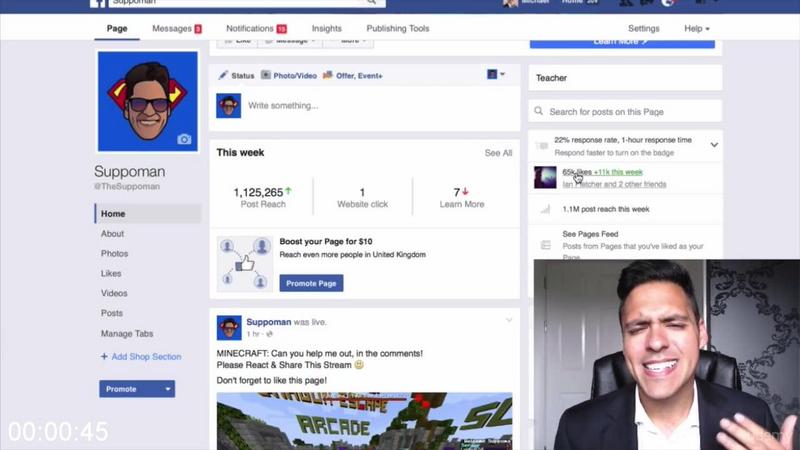800x450 pixels.
Task: Select Posts in the page sidebar
Action: (112, 313)
